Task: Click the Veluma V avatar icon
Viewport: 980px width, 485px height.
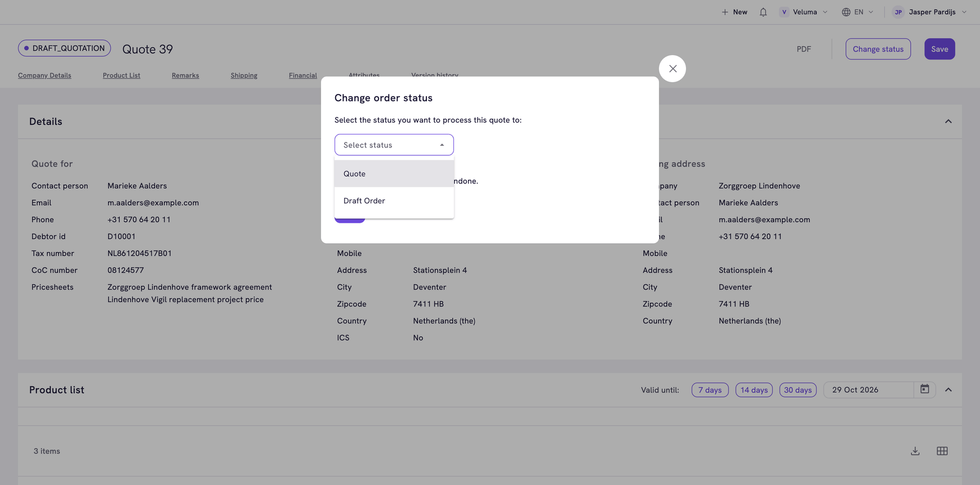Action: [784, 12]
